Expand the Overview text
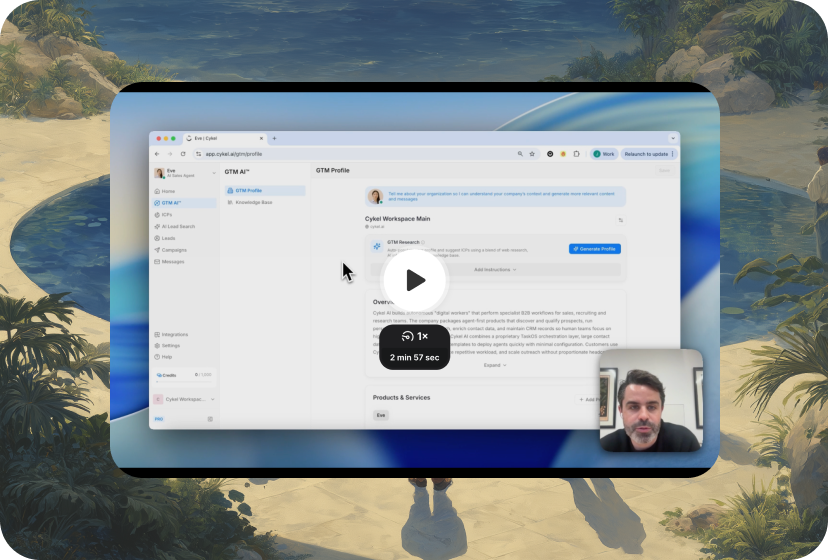This screenshot has width=828, height=560. [495, 365]
